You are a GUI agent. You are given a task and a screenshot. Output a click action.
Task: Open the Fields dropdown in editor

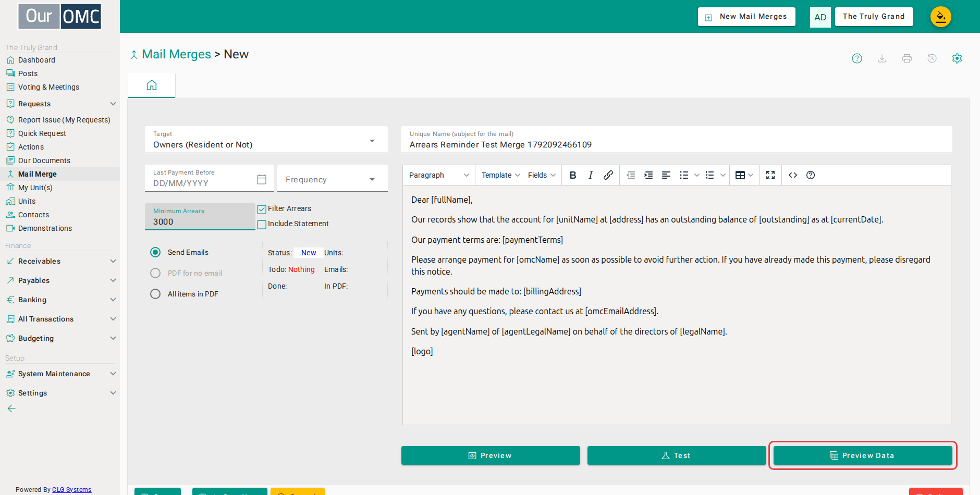542,175
